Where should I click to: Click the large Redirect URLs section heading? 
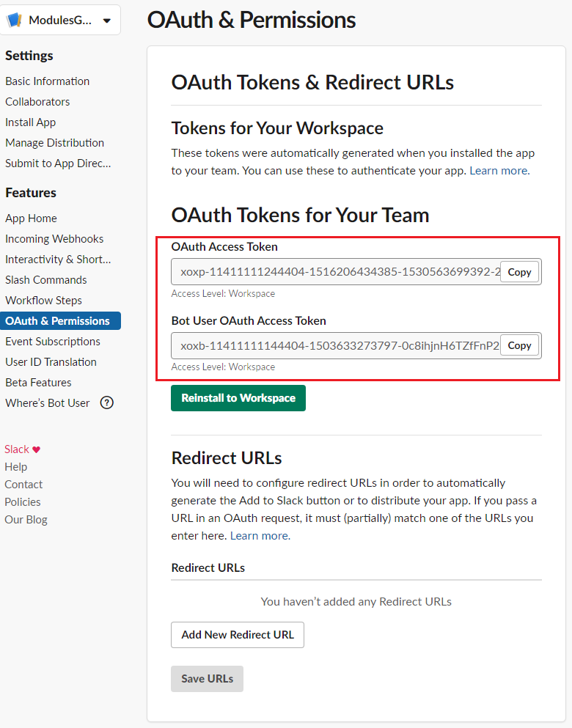[227, 458]
